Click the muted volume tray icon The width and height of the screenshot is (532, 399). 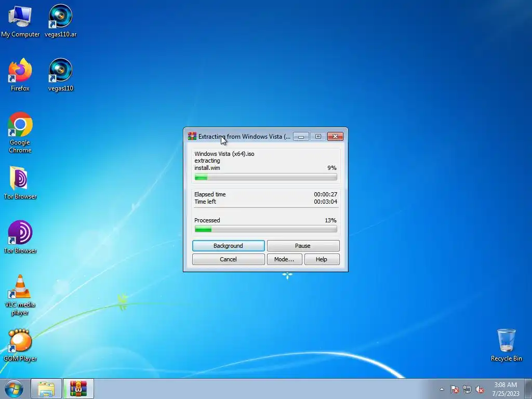pos(480,389)
